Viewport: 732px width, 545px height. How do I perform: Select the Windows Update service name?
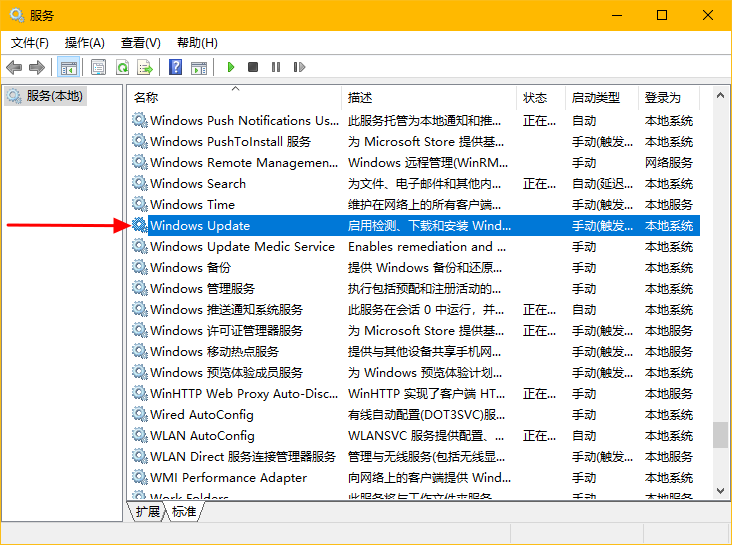click(200, 226)
